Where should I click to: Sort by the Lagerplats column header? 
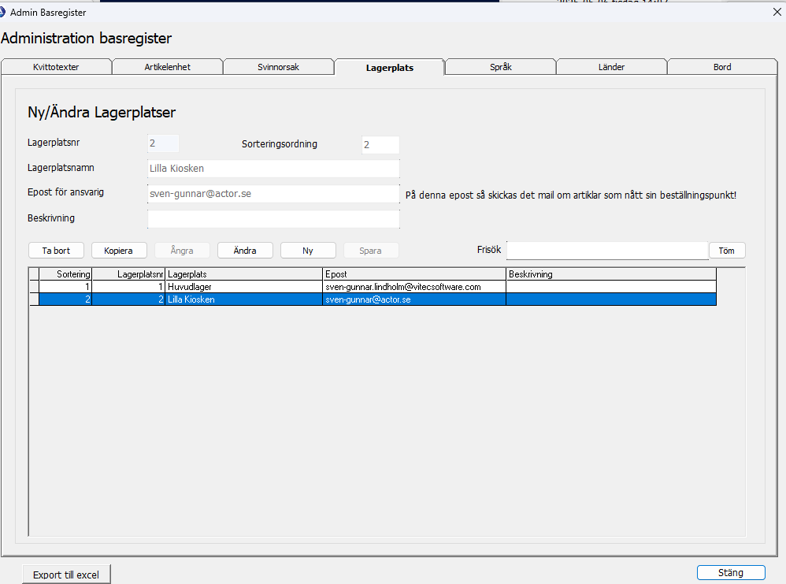[244, 274]
